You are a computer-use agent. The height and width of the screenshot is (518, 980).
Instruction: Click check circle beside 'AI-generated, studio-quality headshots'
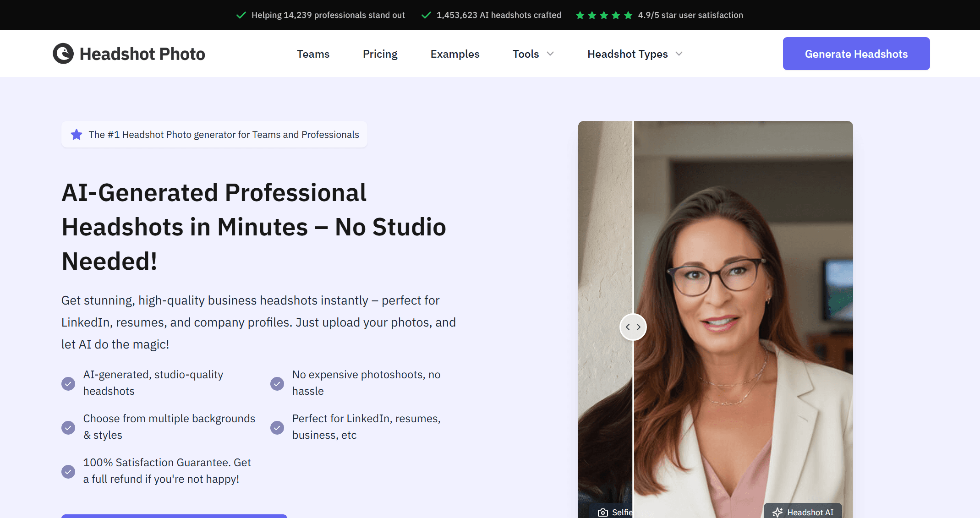68,383
